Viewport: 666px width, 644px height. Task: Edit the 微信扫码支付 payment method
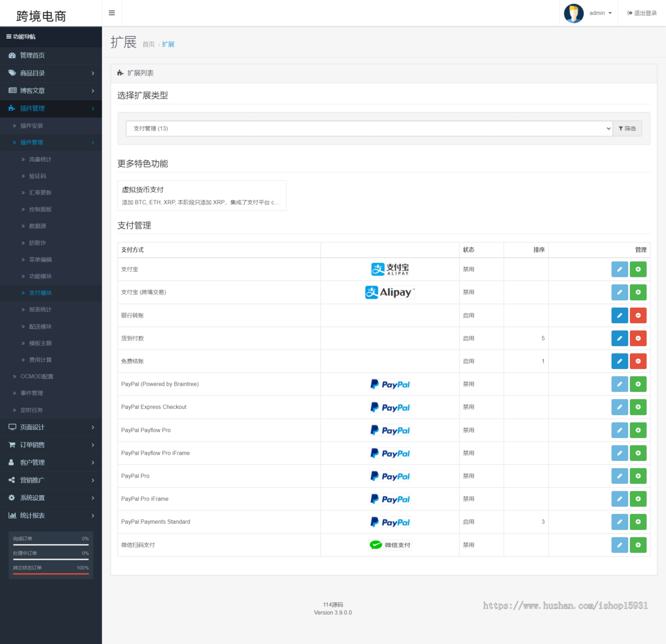[x=619, y=545]
